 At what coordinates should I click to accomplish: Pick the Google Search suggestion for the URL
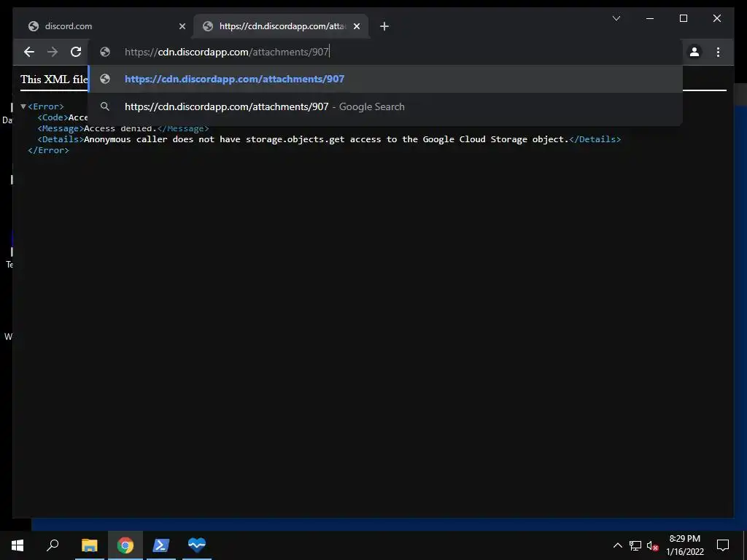click(386, 106)
